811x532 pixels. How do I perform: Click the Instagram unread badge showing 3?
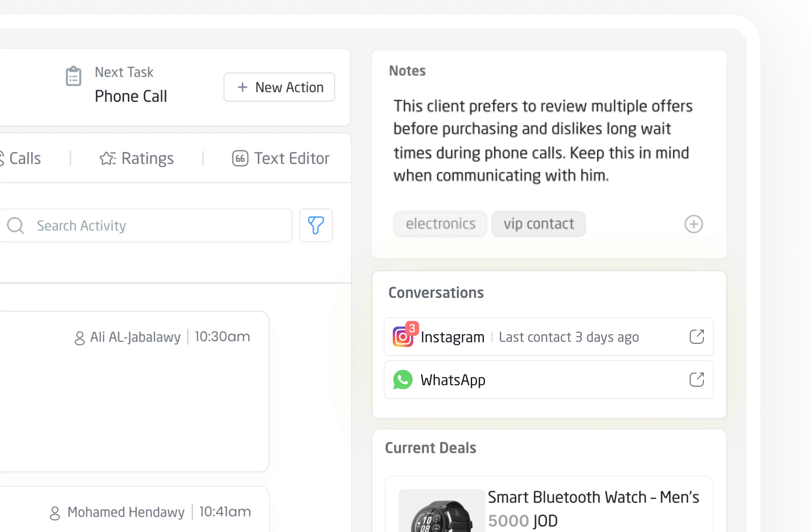[412, 328]
